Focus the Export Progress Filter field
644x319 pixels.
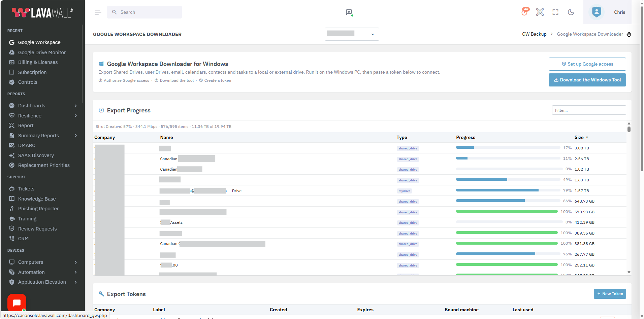click(x=589, y=110)
